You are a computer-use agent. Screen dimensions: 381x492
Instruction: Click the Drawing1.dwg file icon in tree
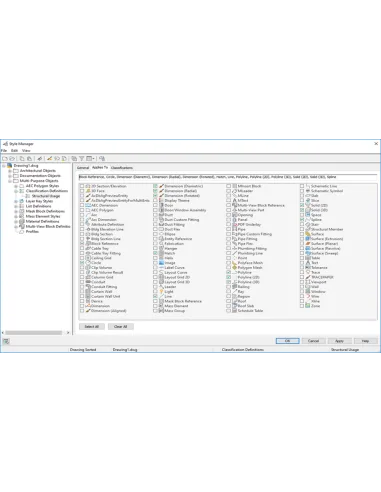coord(10,166)
